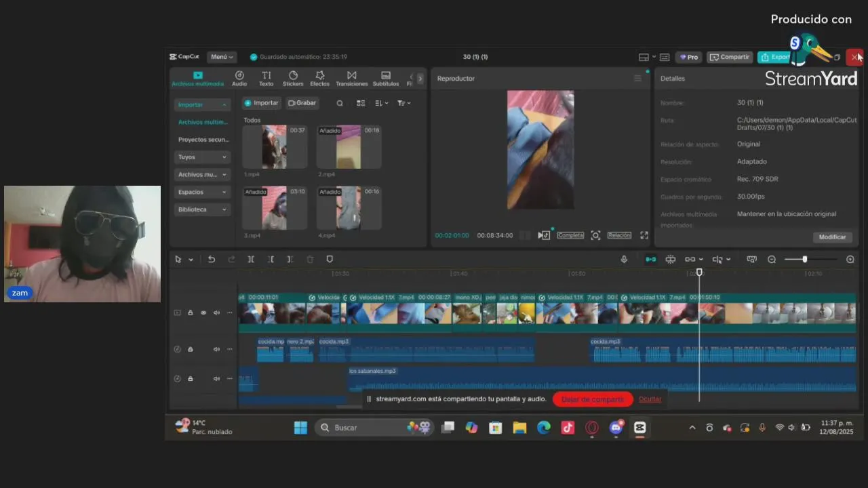This screenshot has height=488, width=868.
Task: Open the Texto tool panel
Action: [x=266, y=79]
